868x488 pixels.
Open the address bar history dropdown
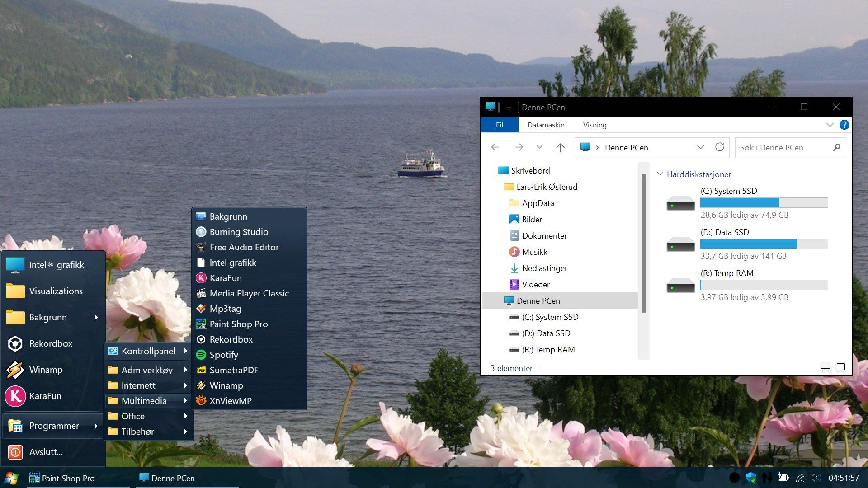pos(700,147)
